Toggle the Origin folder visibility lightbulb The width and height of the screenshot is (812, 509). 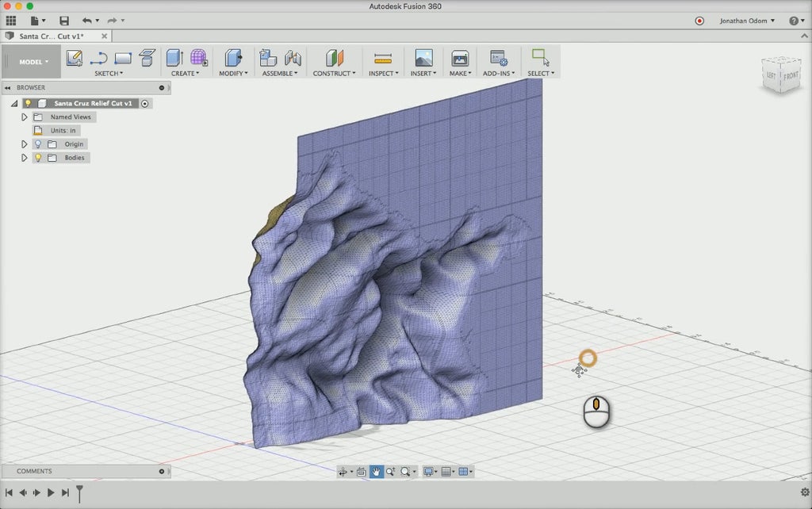(38, 144)
